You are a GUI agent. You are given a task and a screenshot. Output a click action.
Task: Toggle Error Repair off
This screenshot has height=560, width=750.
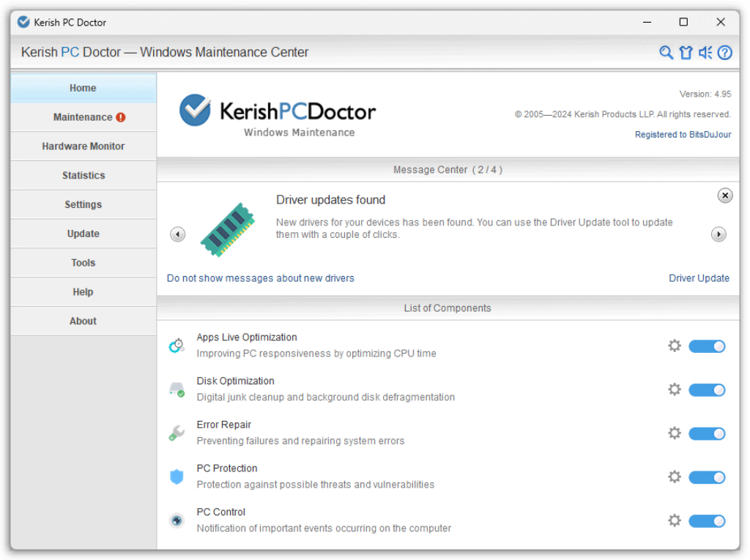[x=707, y=434]
